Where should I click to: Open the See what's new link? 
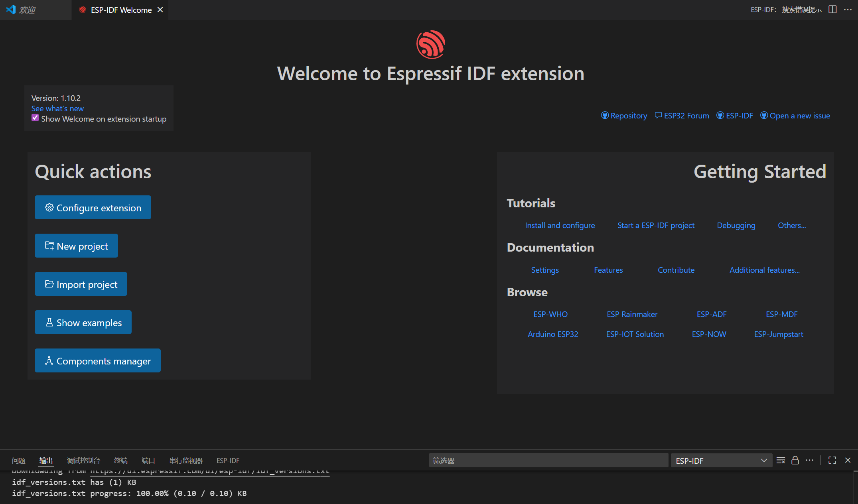coord(57,108)
